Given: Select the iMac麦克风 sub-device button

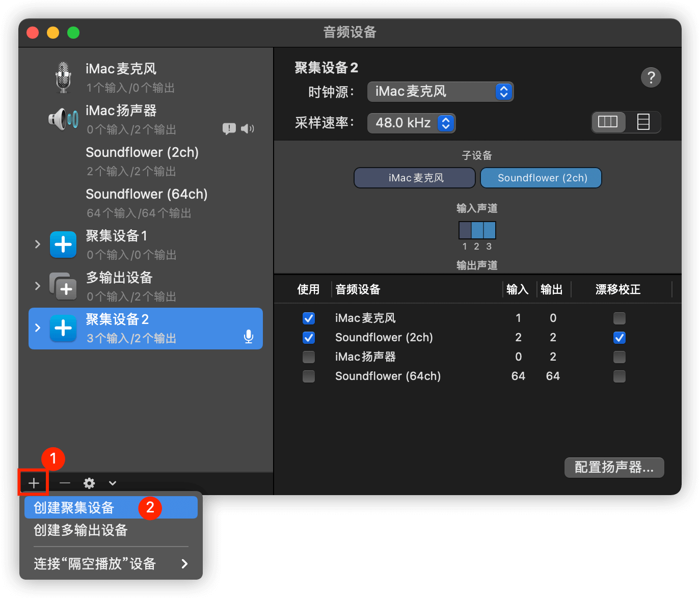Looking at the screenshot, I should point(415,178).
